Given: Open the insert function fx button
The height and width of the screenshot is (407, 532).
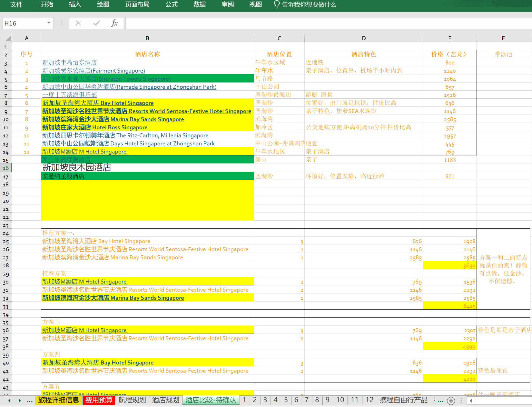Looking at the screenshot, I should click(x=114, y=23).
